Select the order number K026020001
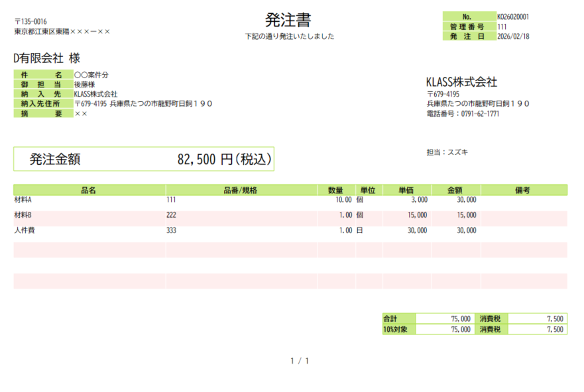The image size is (584, 392). [x=512, y=17]
